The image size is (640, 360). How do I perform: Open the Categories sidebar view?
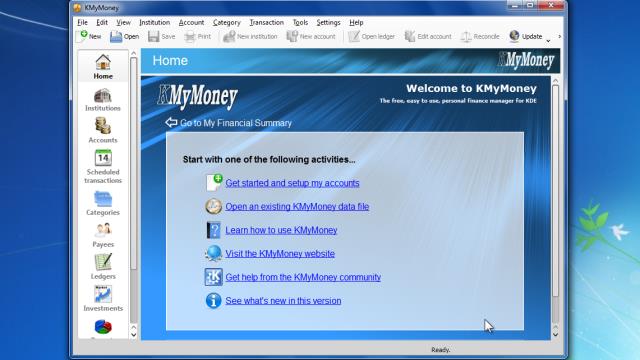[x=103, y=203]
